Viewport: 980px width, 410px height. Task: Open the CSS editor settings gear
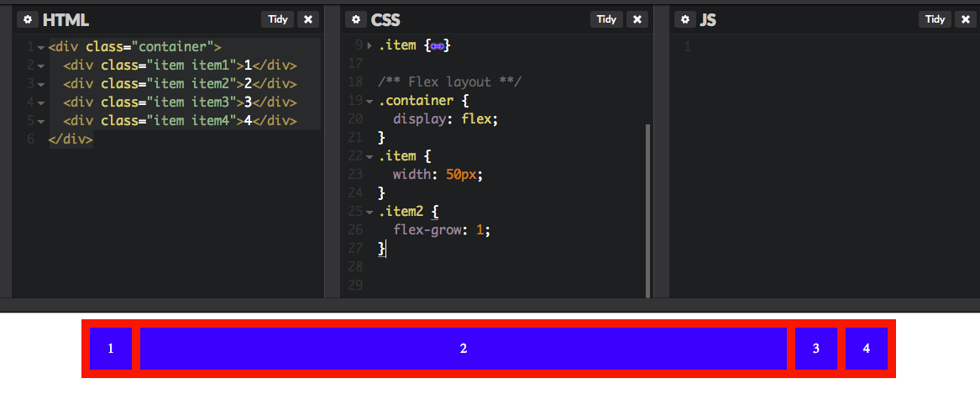(x=355, y=19)
